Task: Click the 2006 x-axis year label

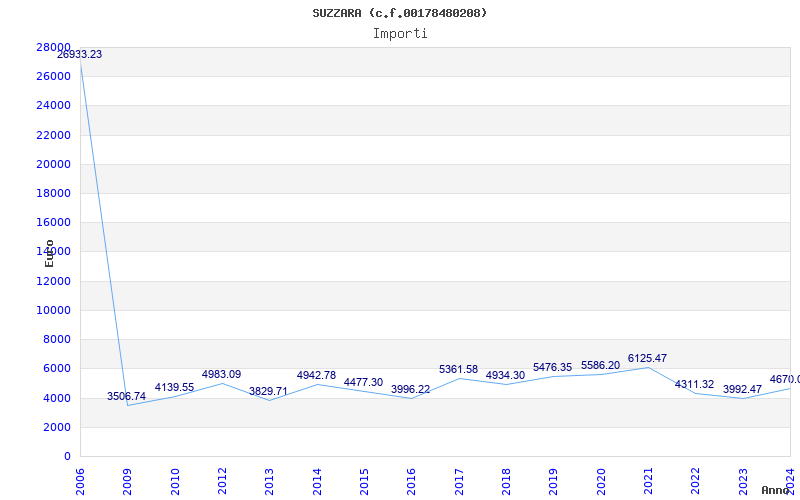Action: coord(80,481)
